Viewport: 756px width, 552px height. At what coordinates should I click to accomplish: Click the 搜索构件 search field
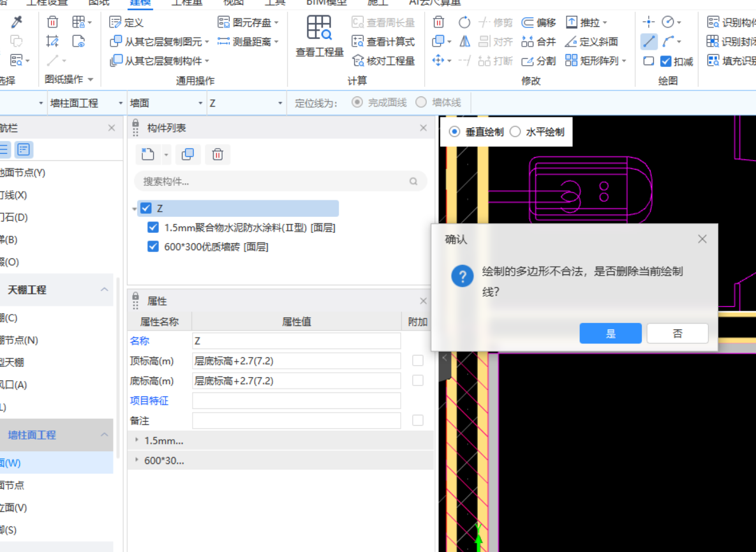click(x=274, y=181)
